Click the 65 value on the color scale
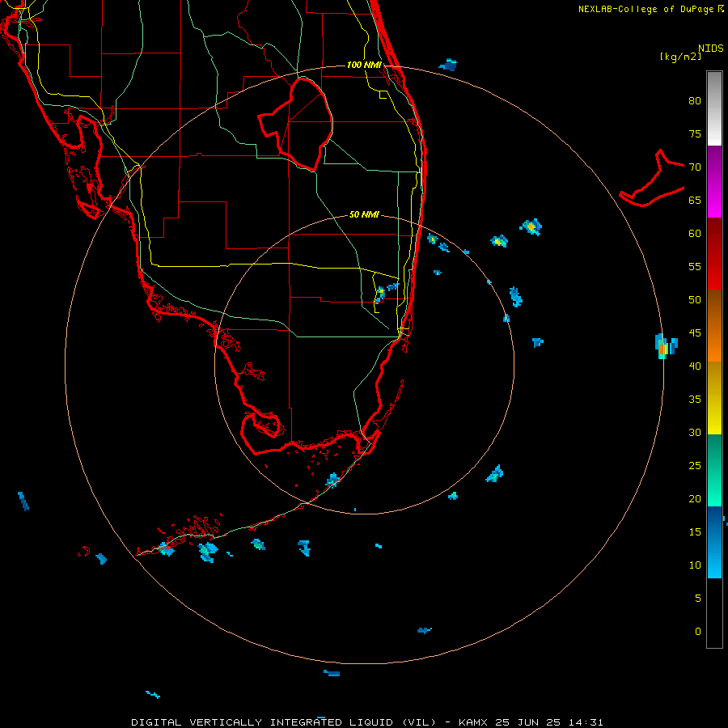728x728 pixels. [x=695, y=201]
